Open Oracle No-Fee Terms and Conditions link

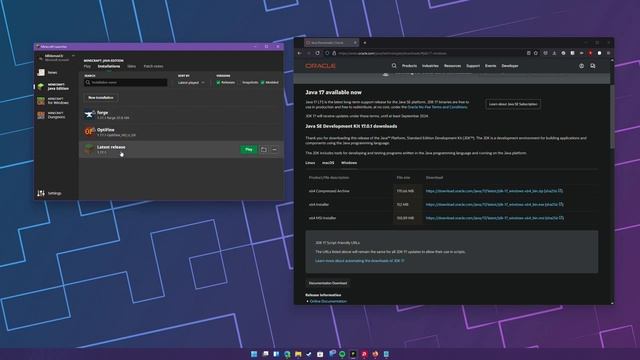tap(437, 107)
